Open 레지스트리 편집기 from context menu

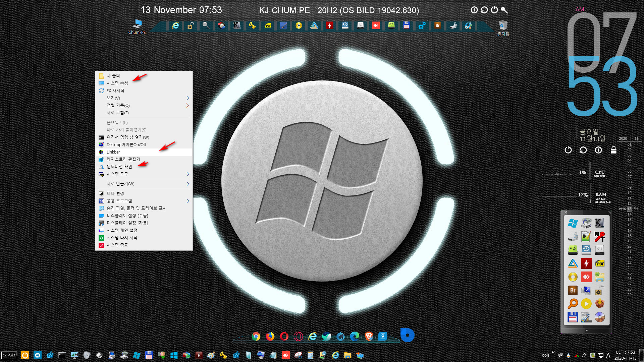point(144,159)
